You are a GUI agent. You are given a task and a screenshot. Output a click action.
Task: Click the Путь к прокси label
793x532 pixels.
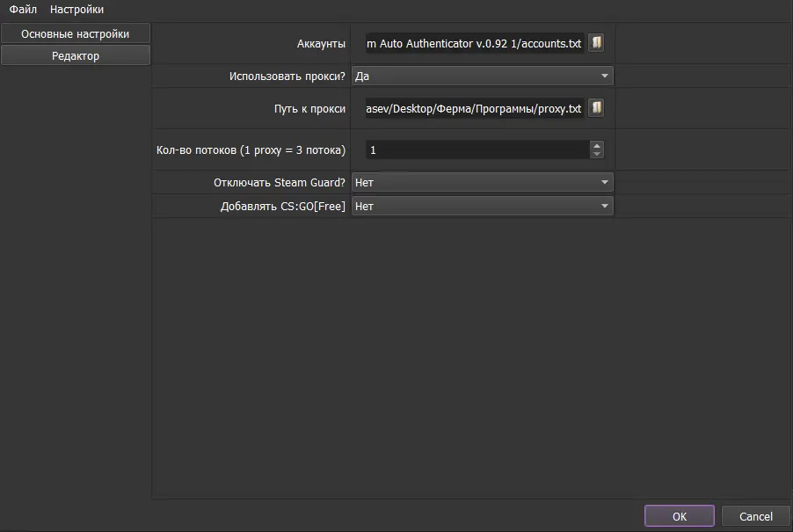pos(309,109)
